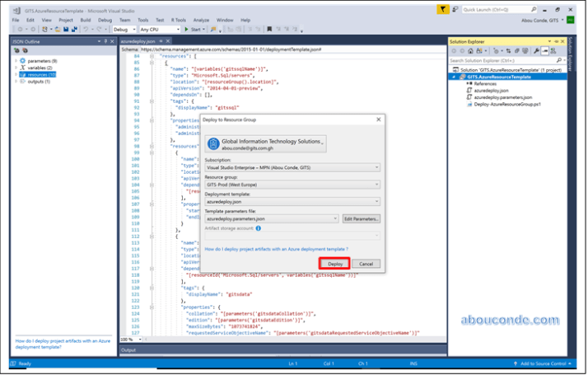Select Deploy-AzureResourceGroup.ps1 in Solution Explorer
The width and height of the screenshot is (588, 375).
tap(506, 105)
